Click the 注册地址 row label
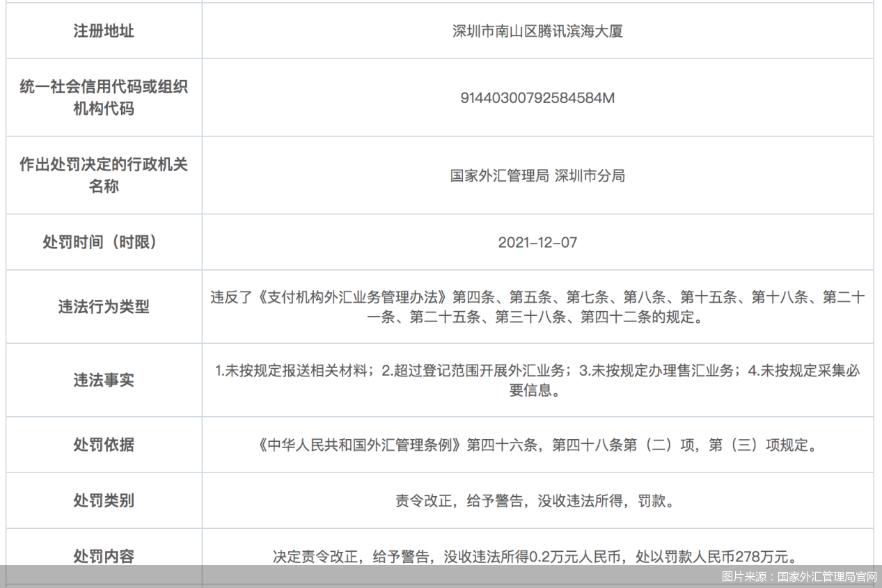The width and height of the screenshot is (882, 588). [104, 31]
